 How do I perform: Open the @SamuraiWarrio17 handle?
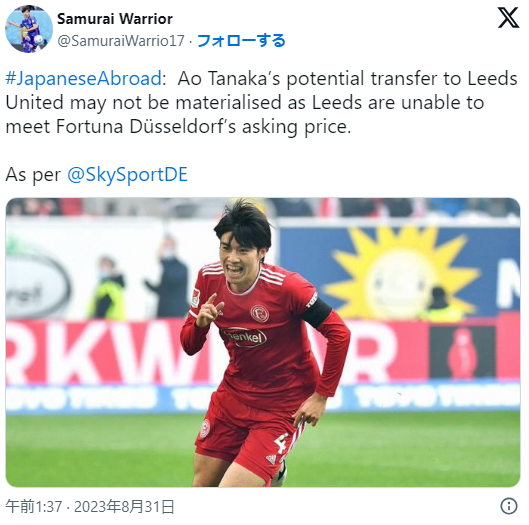[121, 41]
